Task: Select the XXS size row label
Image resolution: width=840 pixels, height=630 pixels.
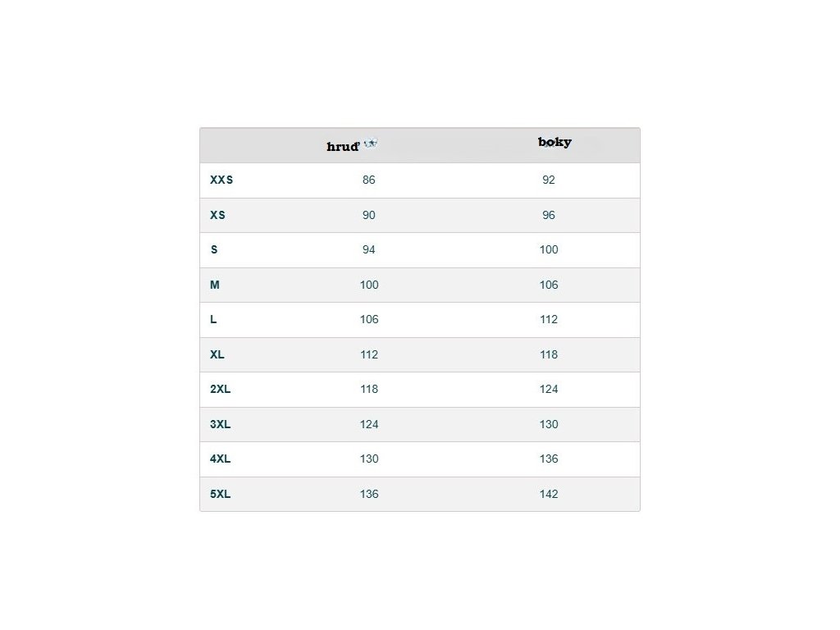Action: 221,180
